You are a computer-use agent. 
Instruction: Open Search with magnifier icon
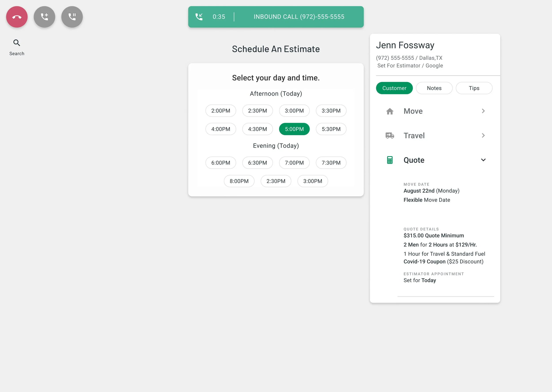coord(17,43)
